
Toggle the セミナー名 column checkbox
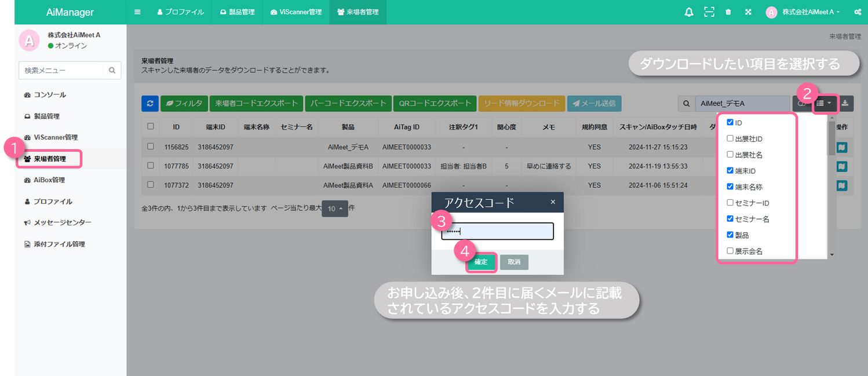730,219
